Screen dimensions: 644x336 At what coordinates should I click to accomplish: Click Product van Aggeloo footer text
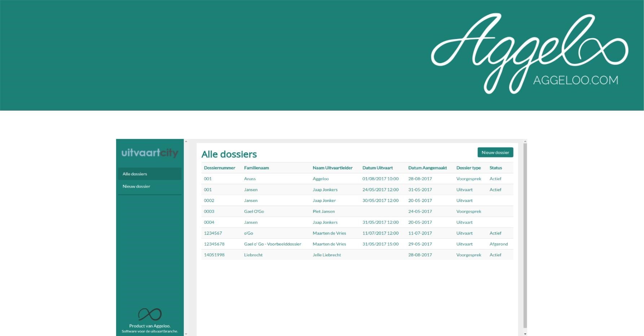pos(150,326)
